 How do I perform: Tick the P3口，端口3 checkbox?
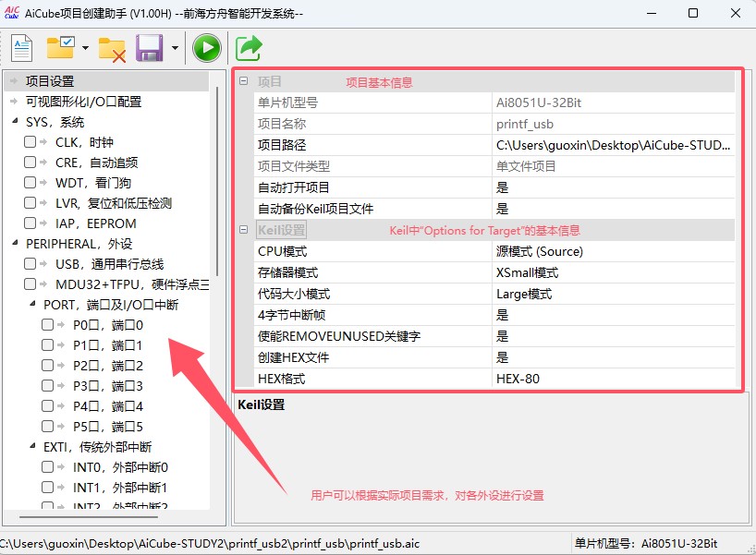(x=48, y=385)
